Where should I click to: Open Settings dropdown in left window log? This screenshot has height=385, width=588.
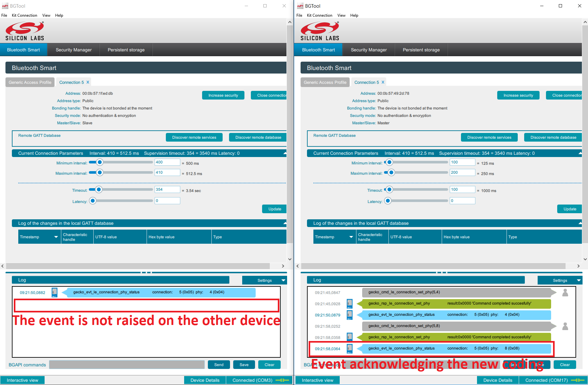(x=265, y=280)
